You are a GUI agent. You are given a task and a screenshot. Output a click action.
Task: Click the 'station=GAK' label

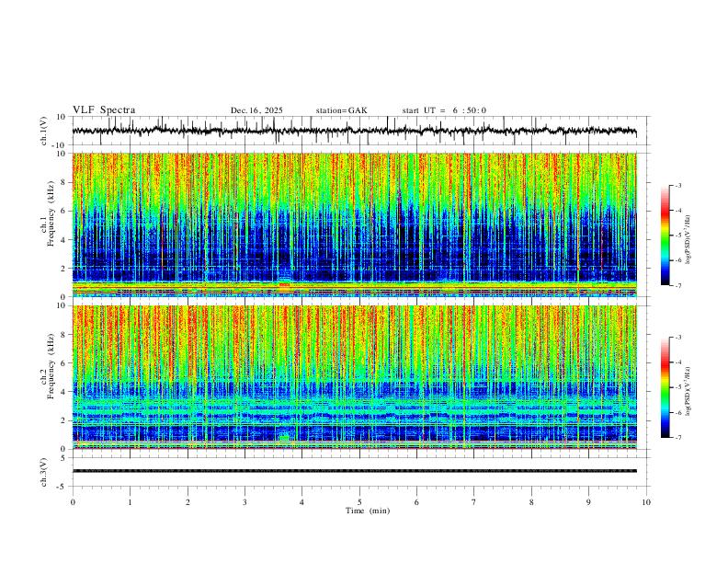[341, 110]
